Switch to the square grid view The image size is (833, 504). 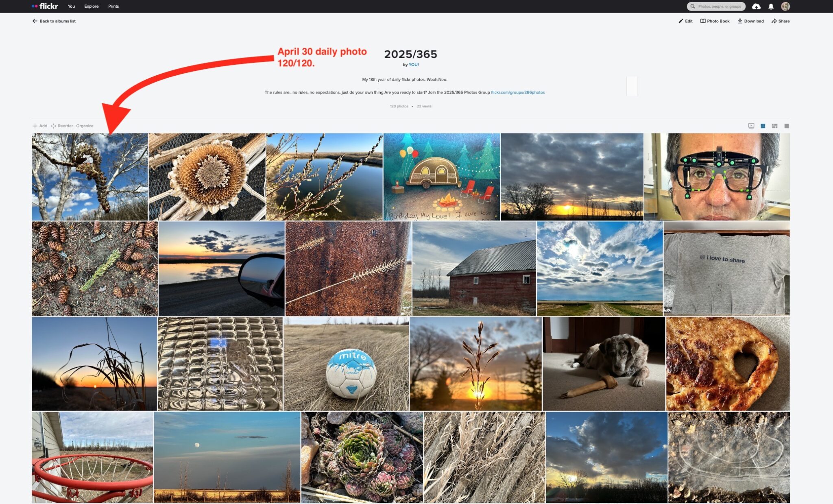coord(787,126)
